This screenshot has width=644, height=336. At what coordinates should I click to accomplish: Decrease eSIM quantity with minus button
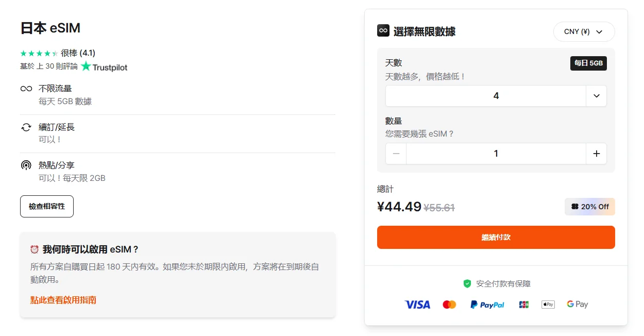coord(396,154)
